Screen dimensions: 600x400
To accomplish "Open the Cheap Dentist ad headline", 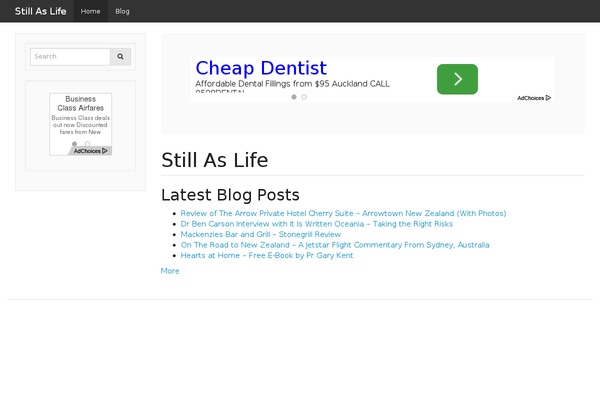I will tap(261, 68).
